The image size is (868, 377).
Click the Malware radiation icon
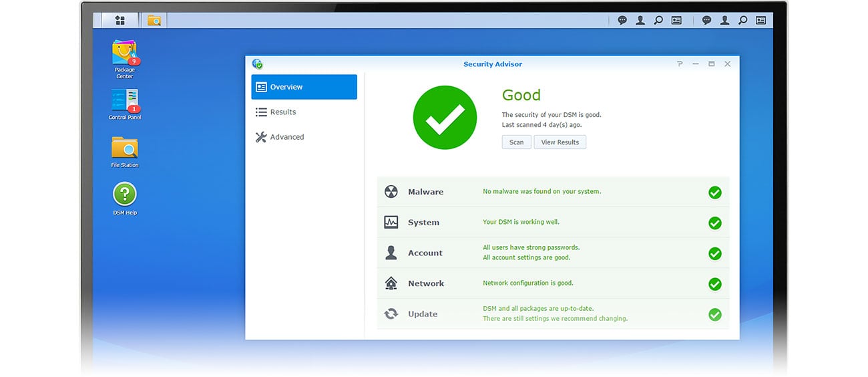tap(391, 192)
